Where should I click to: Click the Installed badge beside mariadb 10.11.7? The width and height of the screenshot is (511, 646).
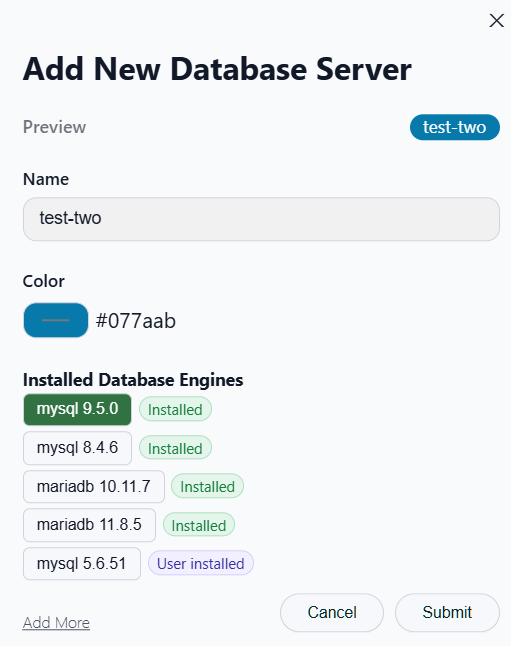207,487
